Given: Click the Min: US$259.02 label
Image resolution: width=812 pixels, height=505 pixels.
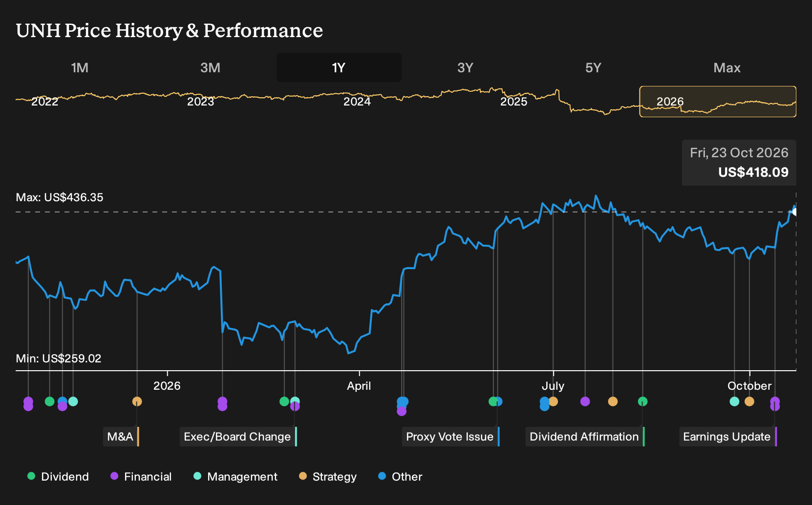Looking at the screenshot, I should pos(59,358).
